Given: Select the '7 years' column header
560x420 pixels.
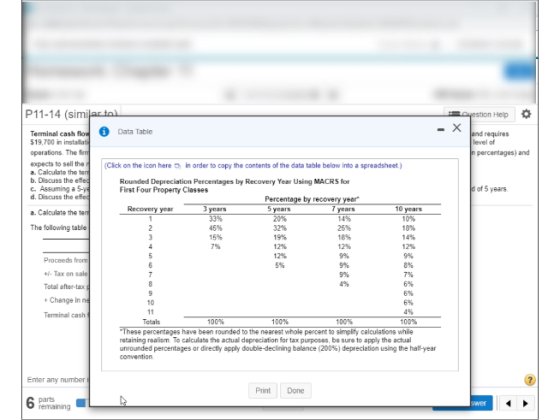Looking at the screenshot, I should [x=343, y=209].
